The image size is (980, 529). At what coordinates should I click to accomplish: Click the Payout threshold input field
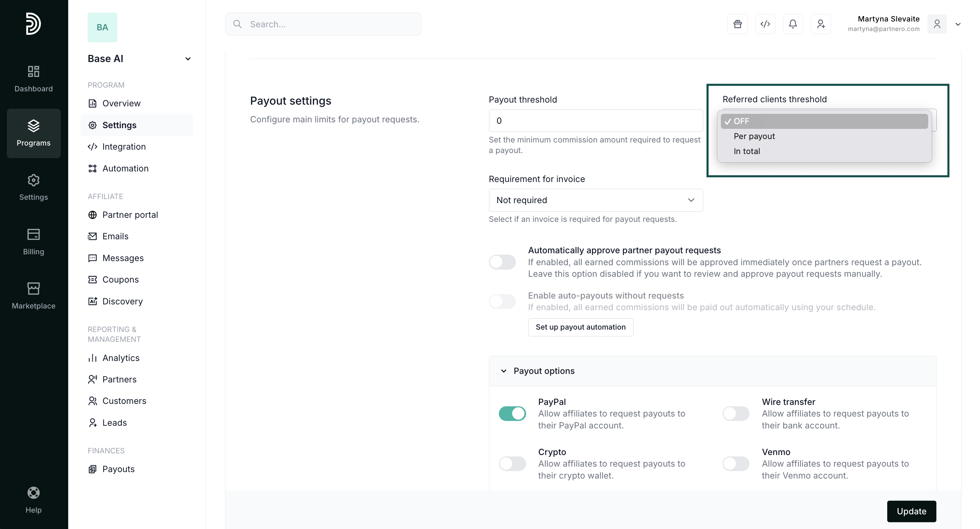[595, 121]
